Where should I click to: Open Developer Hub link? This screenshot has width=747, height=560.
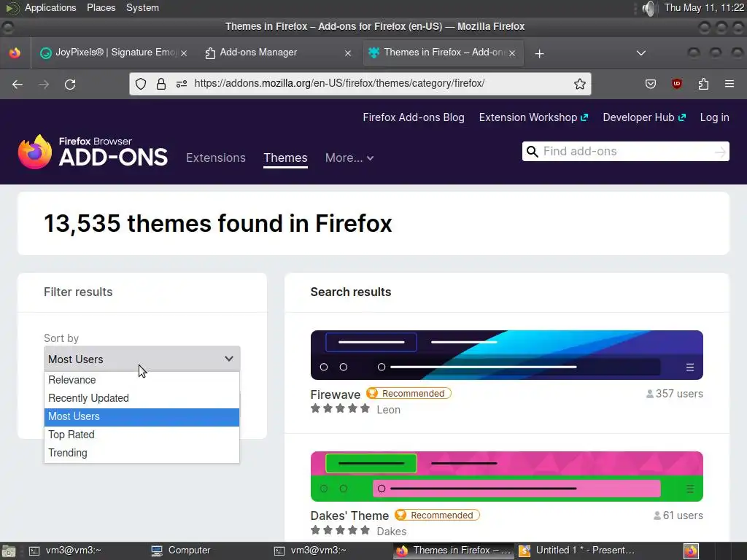(x=644, y=117)
